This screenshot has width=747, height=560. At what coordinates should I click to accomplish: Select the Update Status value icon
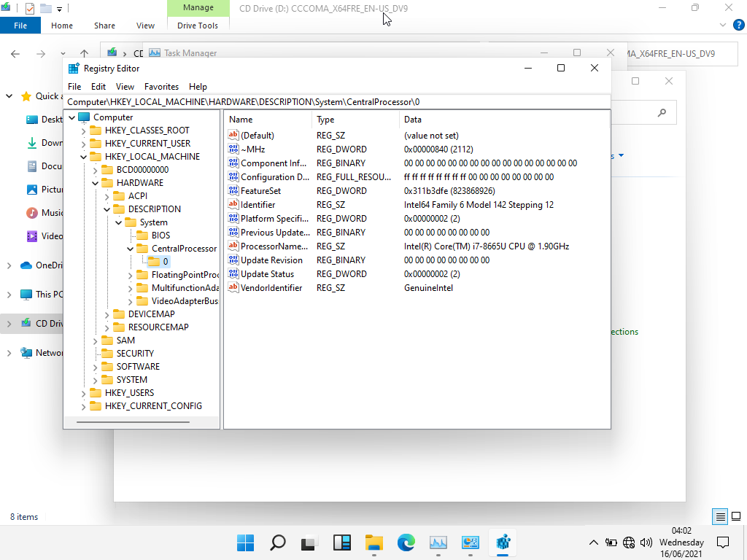pos(233,274)
